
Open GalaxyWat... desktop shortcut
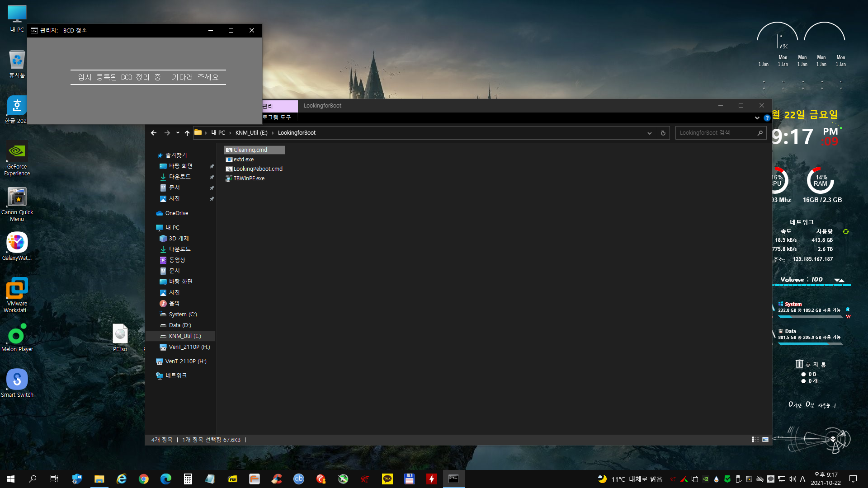coord(17,247)
